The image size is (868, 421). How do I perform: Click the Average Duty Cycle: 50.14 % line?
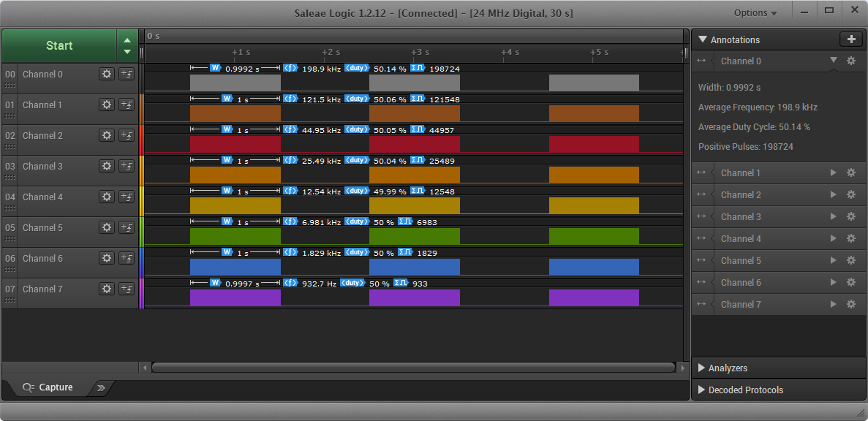(754, 126)
